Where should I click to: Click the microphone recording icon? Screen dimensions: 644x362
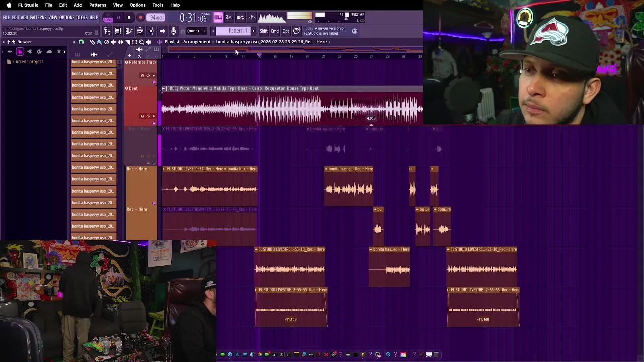[x=173, y=31]
